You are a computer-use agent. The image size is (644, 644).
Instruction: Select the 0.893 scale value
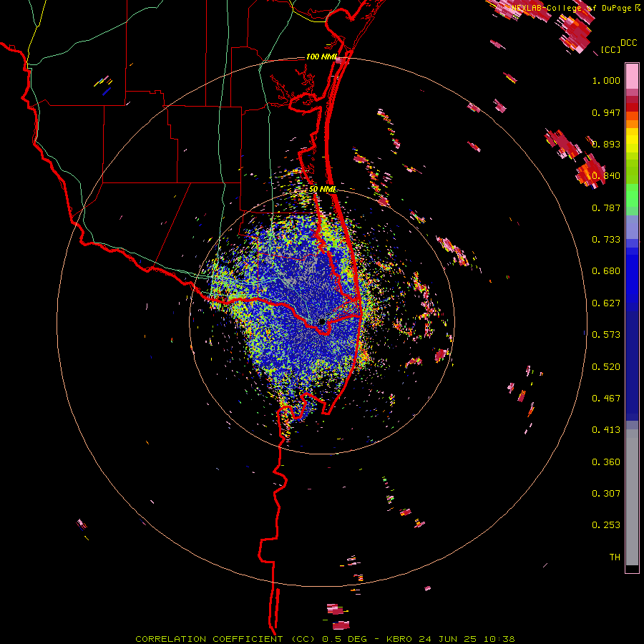coord(606,144)
